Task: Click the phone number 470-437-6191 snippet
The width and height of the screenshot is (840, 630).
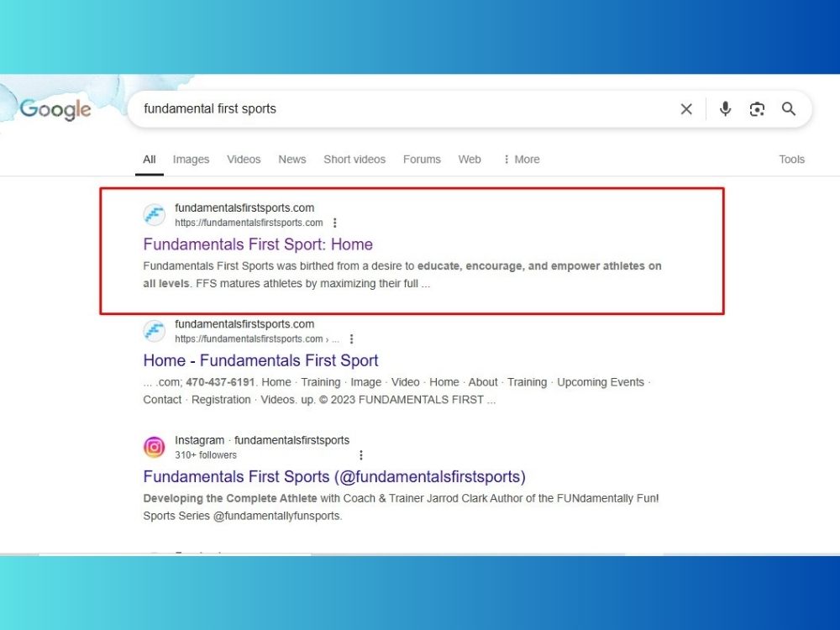Action: [220, 382]
